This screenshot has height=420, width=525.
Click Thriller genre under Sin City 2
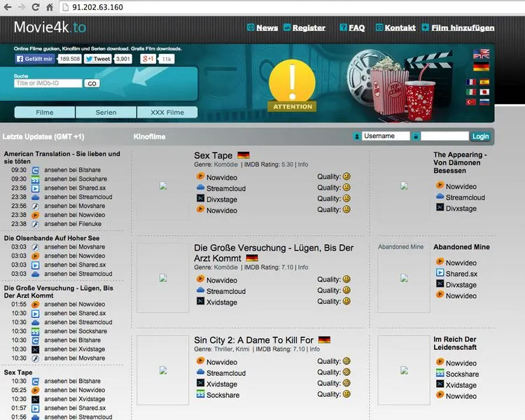click(x=224, y=349)
